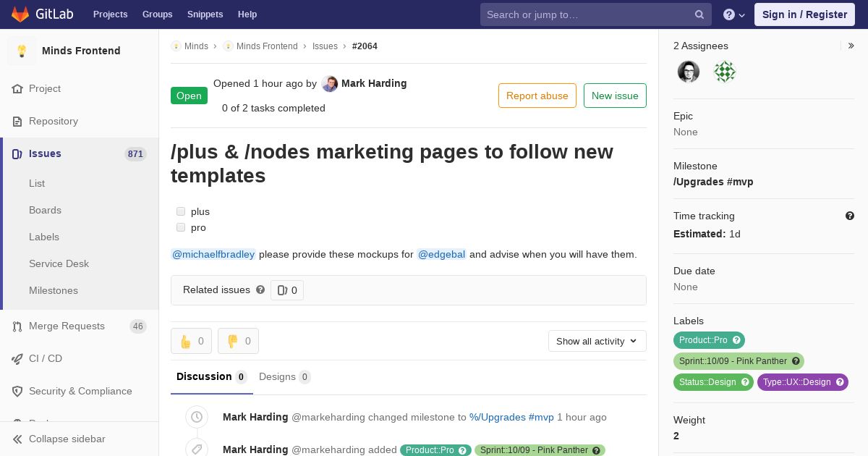Click Minds breadcrumb lightbulb icon
Screen dimensions: 868x456
176,46
